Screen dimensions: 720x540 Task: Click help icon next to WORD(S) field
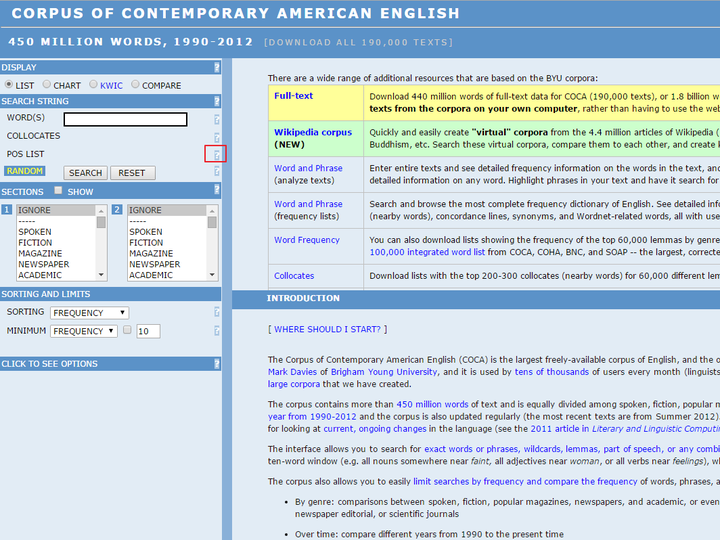pos(217,119)
